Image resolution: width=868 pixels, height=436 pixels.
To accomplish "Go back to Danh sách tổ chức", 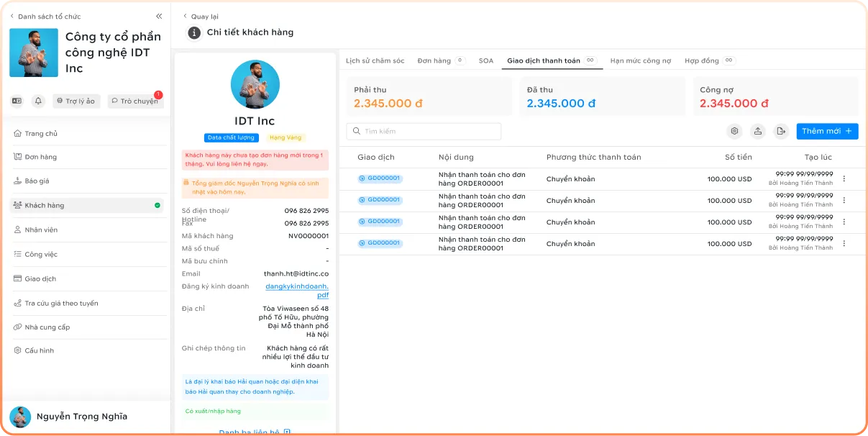I will point(45,16).
